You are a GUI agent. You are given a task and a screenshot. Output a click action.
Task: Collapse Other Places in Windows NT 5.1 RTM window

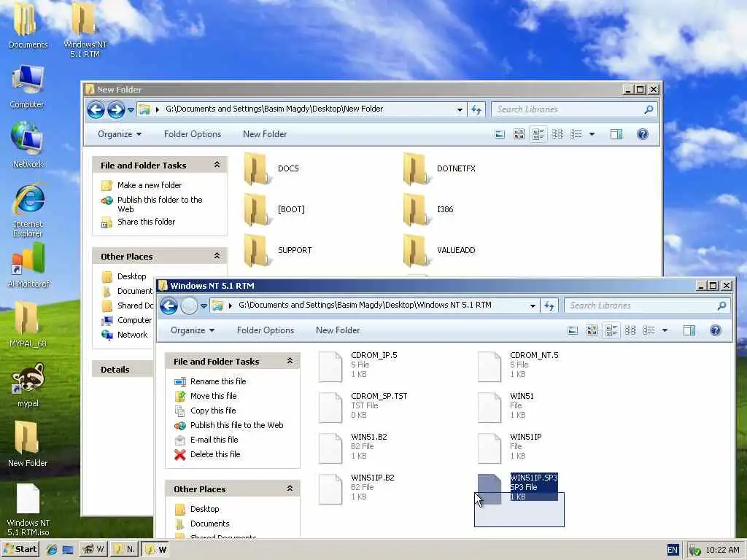tap(290, 489)
